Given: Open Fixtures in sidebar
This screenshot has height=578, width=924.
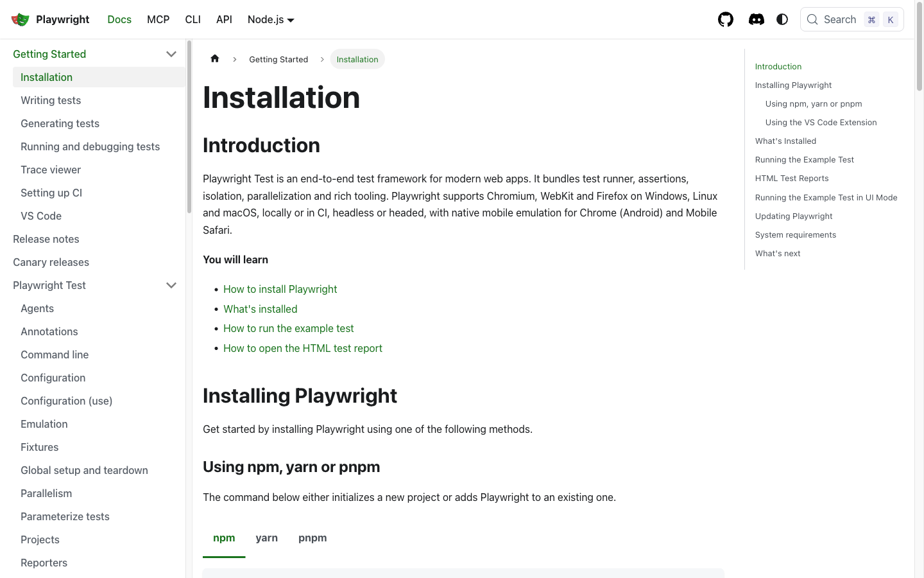Looking at the screenshot, I should (x=40, y=447).
